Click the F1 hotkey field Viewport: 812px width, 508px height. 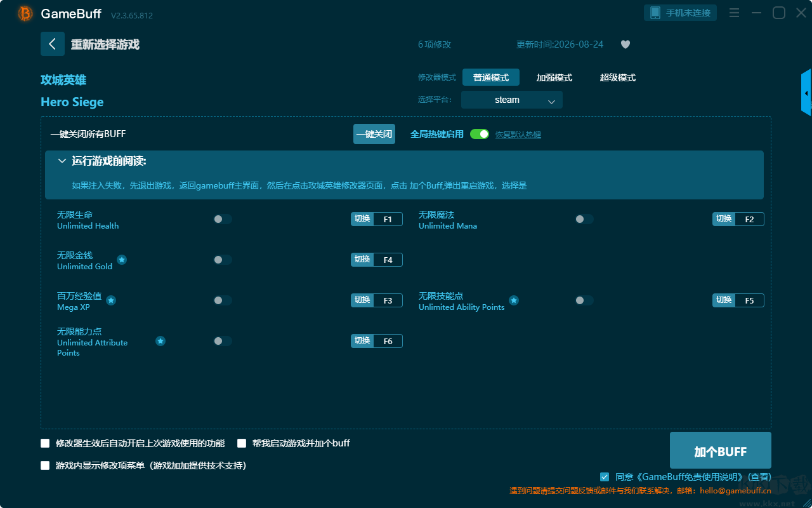coord(388,219)
